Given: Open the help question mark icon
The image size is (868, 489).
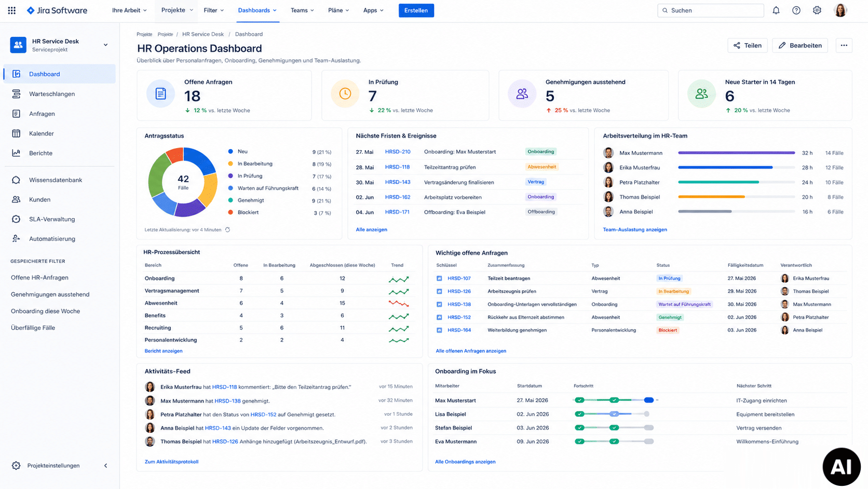Looking at the screenshot, I should tap(796, 10).
